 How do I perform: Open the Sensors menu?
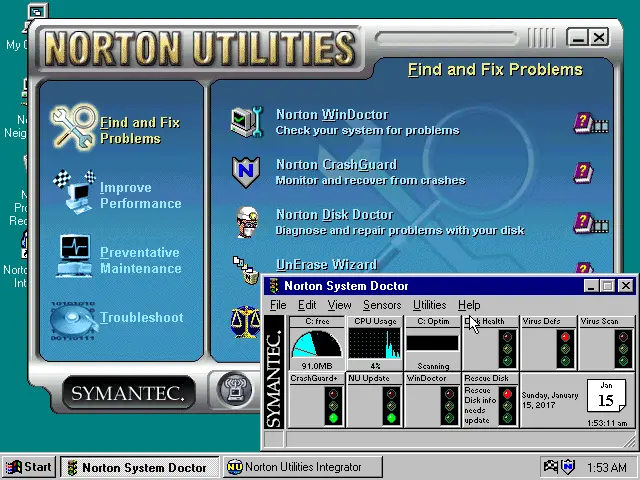(382, 305)
